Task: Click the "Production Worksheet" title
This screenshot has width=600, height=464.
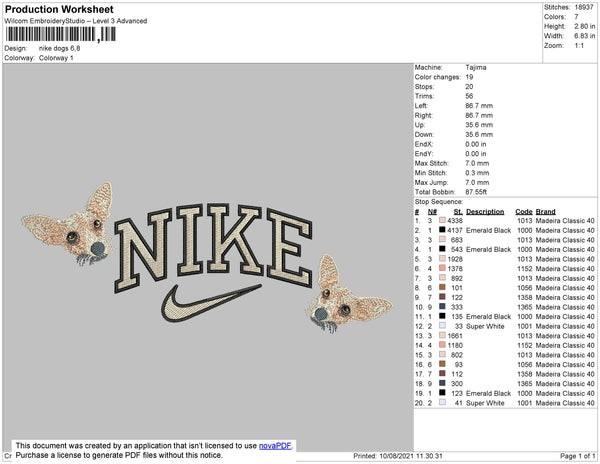Action: (x=59, y=10)
